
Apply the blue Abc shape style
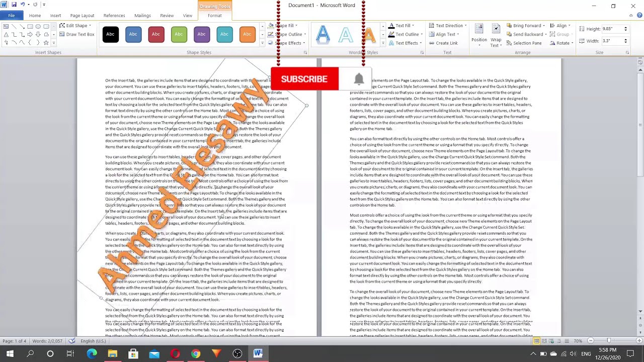point(133,34)
